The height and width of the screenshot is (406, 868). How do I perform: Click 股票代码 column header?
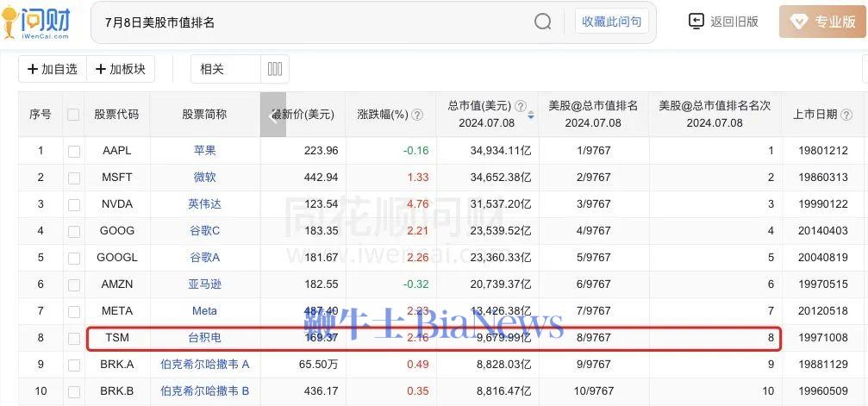pos(117,115)
